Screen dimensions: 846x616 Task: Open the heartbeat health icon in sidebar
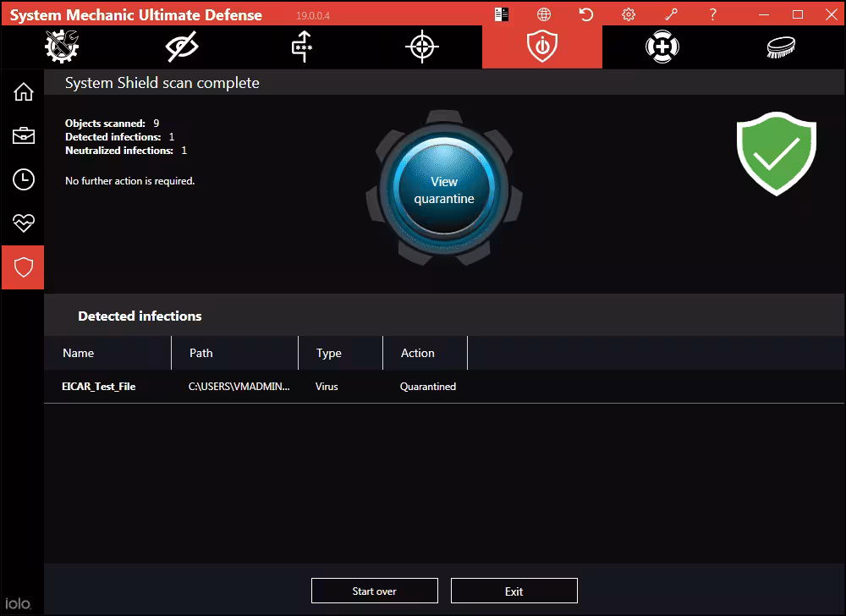point(23,223)
